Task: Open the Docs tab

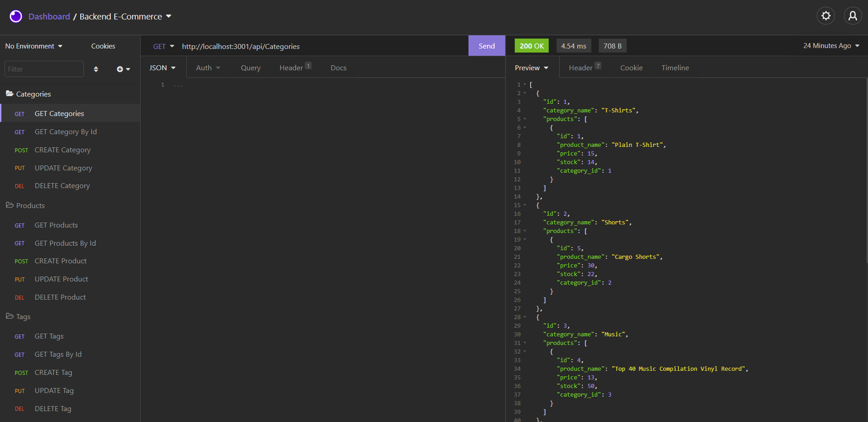Action: click(x=338, y=68)
